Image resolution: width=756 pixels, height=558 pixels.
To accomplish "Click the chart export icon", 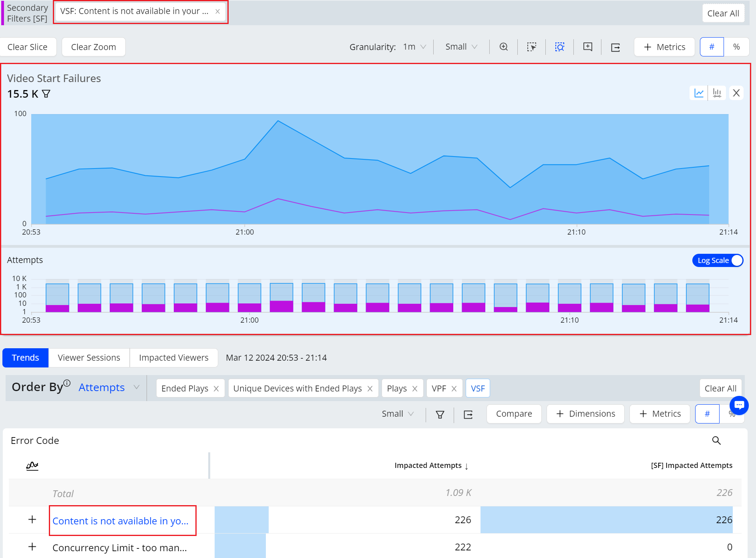I will (x=615, y=47).
